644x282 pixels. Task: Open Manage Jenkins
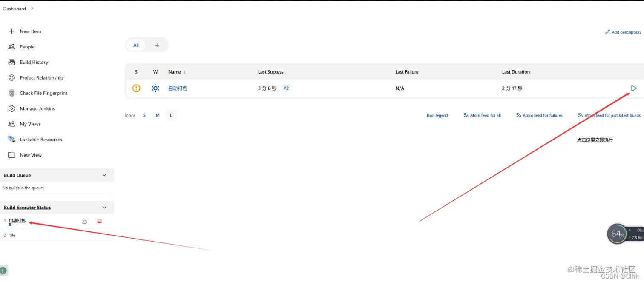[37, 108]
